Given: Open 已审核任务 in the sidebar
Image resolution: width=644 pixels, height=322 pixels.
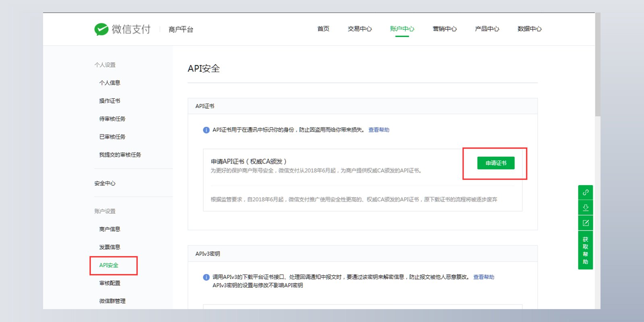Looking at the screenshot, I should (112, 137).
